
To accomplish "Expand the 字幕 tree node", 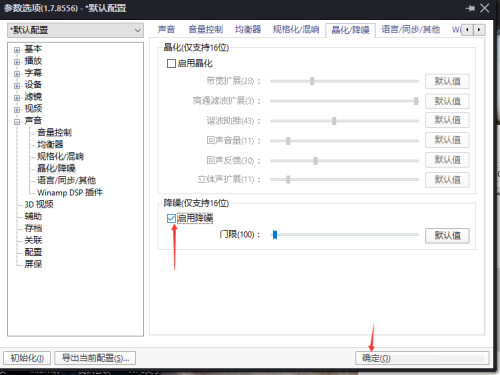I will coord(17,74).
